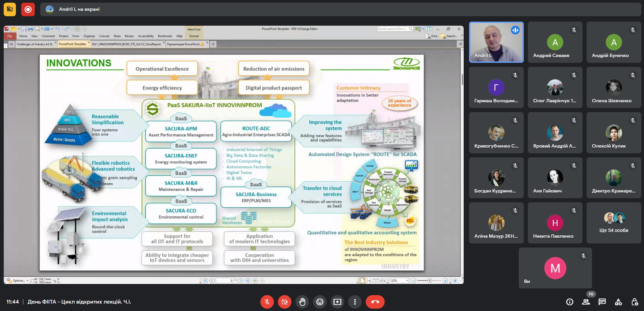Open the Activities panel icon
This screenshot has height=311, width=644.
click(618, 302)
